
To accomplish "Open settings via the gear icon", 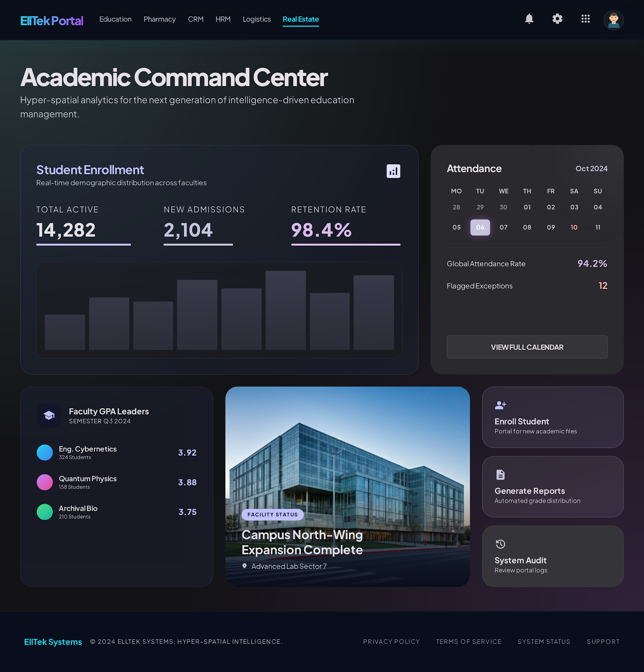I will tap(557, 19).
